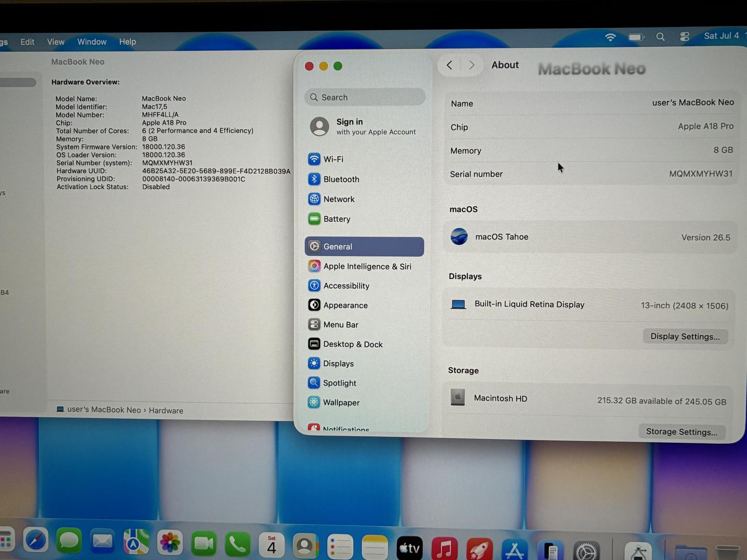Viewport: 747px width, 560px height.
Task: Open the Phone app in the Dock
Action: click(237, 545)
